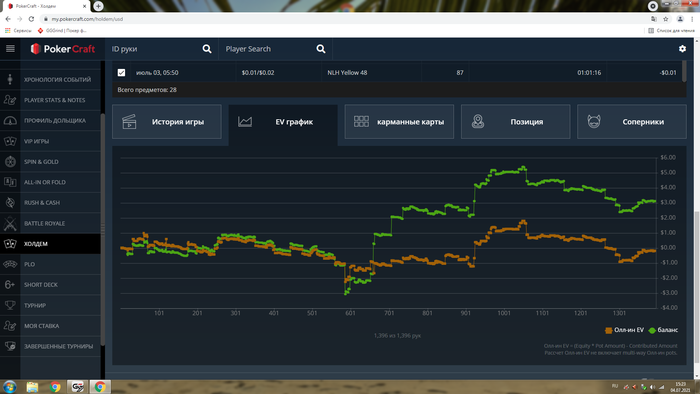Click the browser back arrow
The height and width of the screenshot is (394, 700).
pyautogui.click(x=8, y=19)
